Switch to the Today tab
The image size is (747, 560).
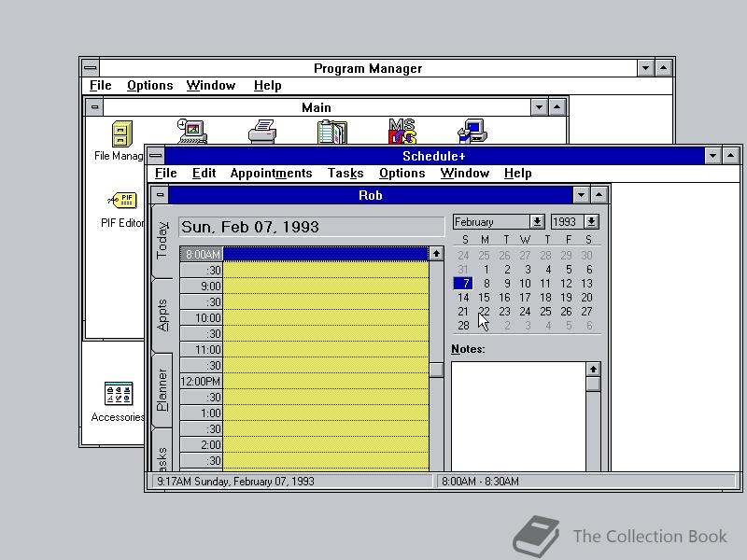162,241
